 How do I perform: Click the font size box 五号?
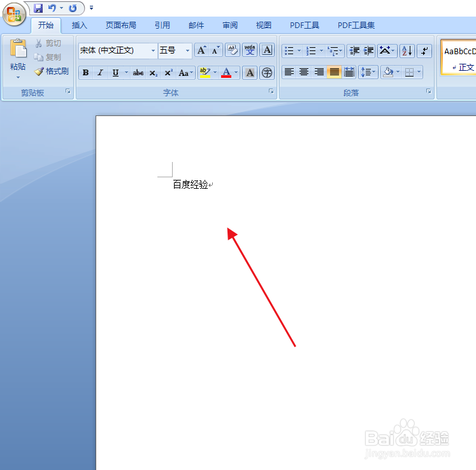(171, 50)
